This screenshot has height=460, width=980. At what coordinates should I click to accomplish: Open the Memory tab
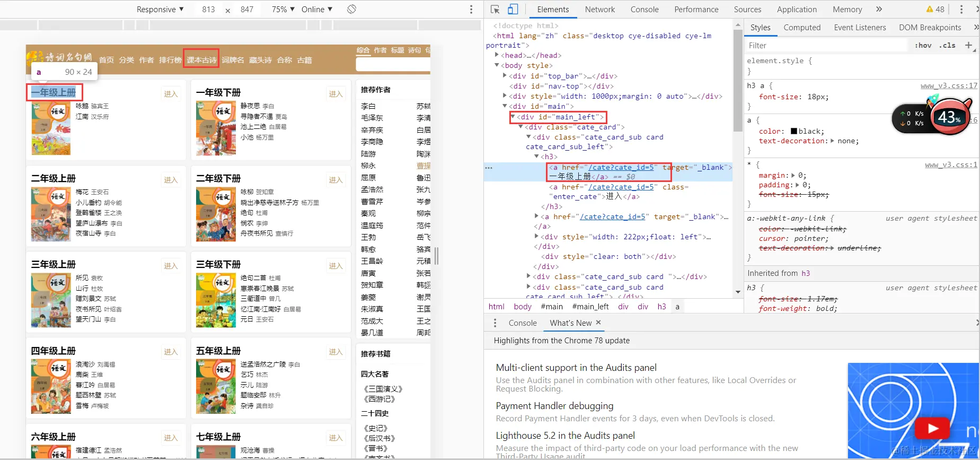click(847, 10)
